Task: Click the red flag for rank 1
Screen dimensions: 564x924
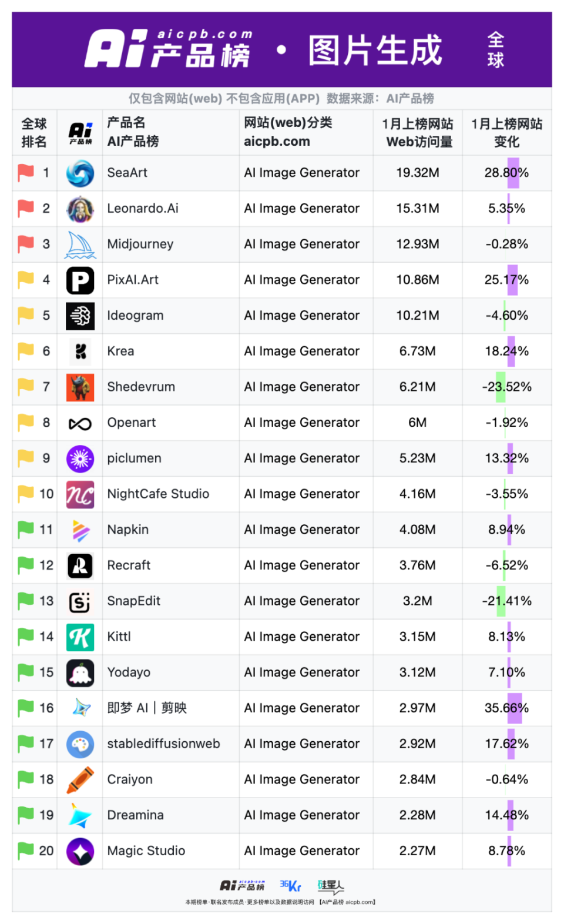Action: [26, 173]
